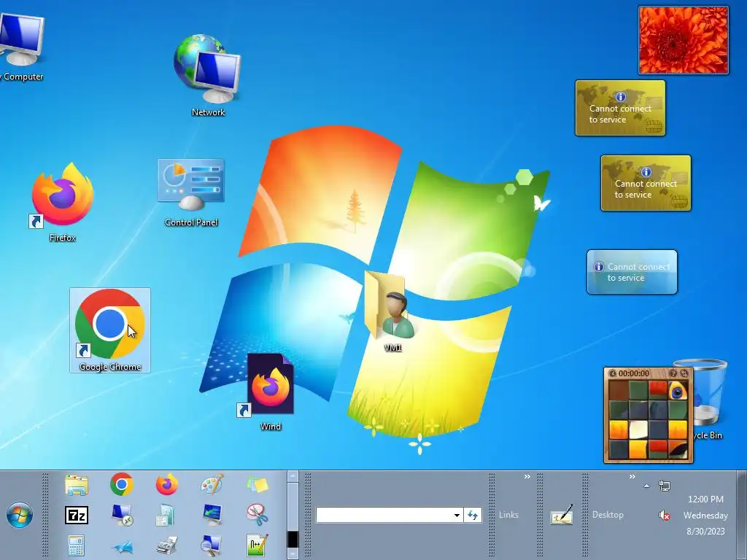This screenshot has width=747, height=560.
Task: Click the Windows Start orb
Action: [x=20, y=515]
